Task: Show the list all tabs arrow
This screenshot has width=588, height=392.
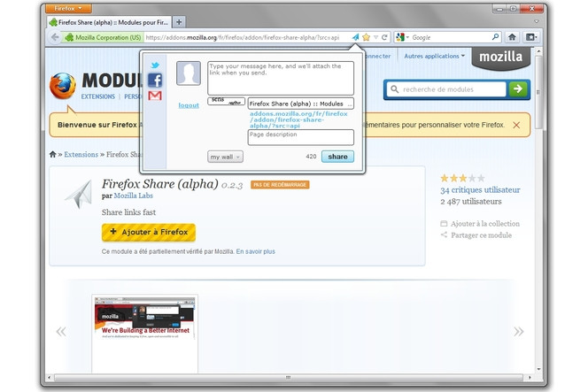Action: coord(537,21)
